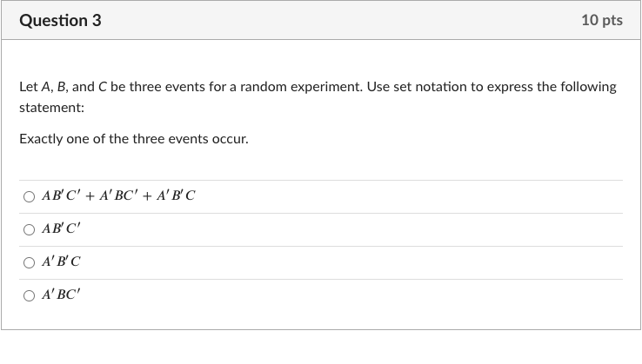This screenshot has height=364, width=642.
Task: Click first plus sign in the sum answer
Action: (x=90, y=196)
